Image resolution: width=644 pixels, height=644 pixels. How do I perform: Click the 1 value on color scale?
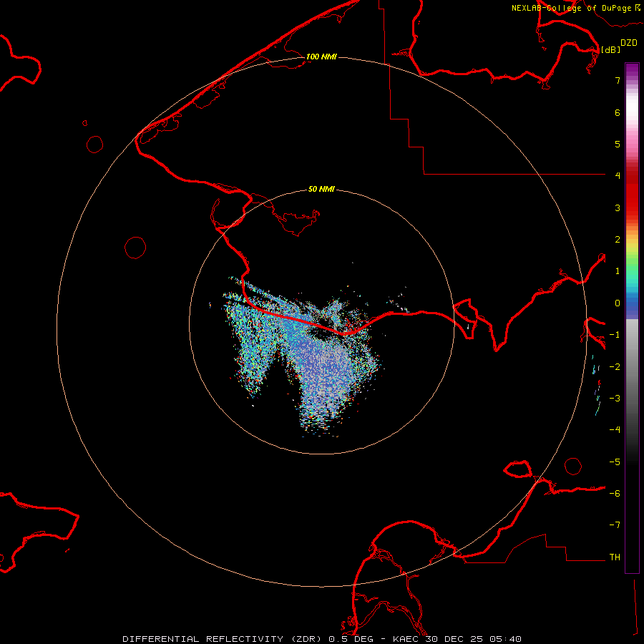pos(618,271)
